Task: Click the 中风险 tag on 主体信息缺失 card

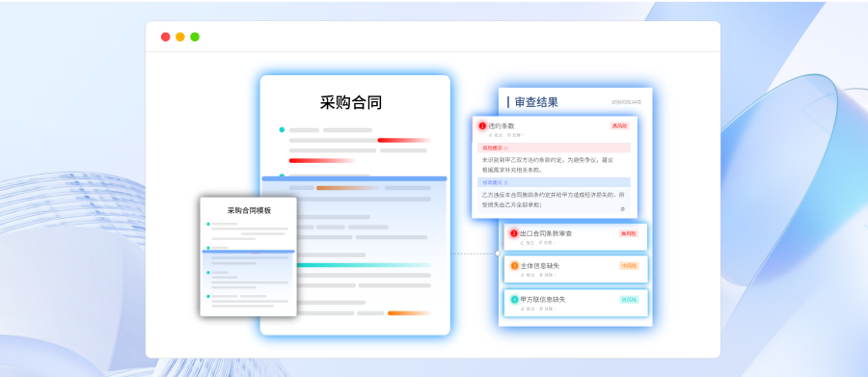Action: (629, 266)
